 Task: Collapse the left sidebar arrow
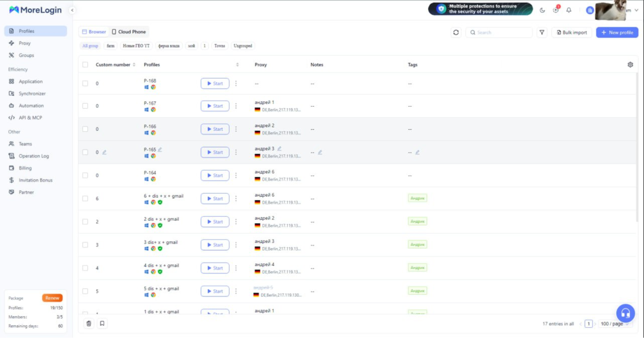click(x=72, y=10)
